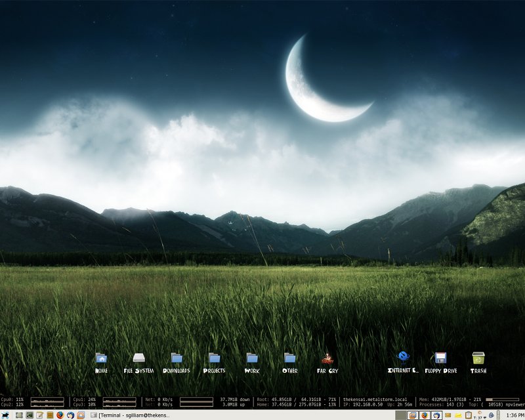
Task: Launch the Internet Explorer desktop shortcut
Action: (x=403, y=362)
